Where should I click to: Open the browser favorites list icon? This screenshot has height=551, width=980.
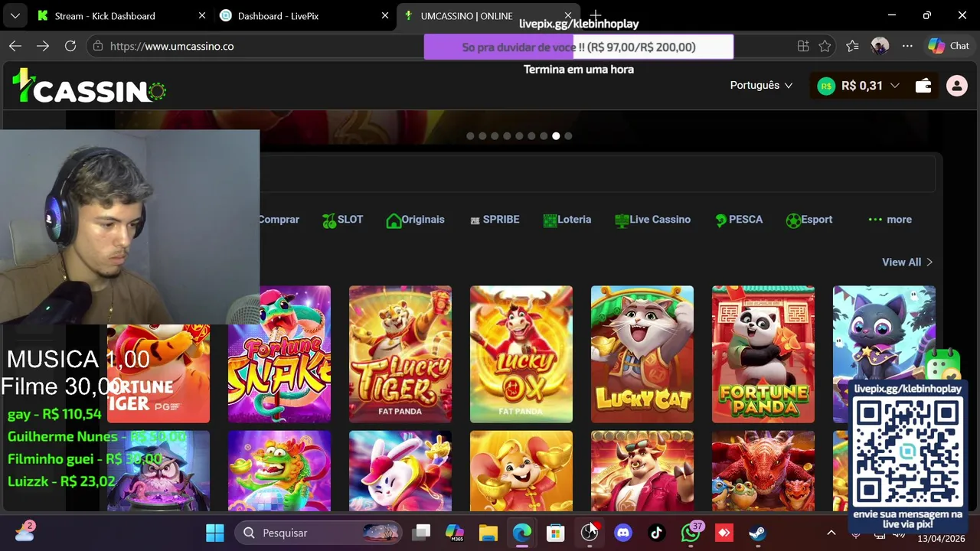(x=852, y=46)
